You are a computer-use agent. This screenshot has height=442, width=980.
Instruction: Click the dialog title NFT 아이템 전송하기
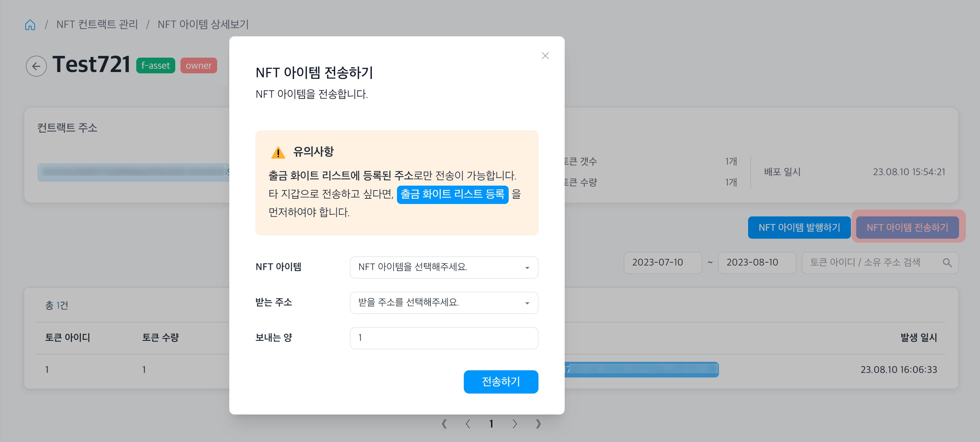pyautogui.click(x=314, y=73)
